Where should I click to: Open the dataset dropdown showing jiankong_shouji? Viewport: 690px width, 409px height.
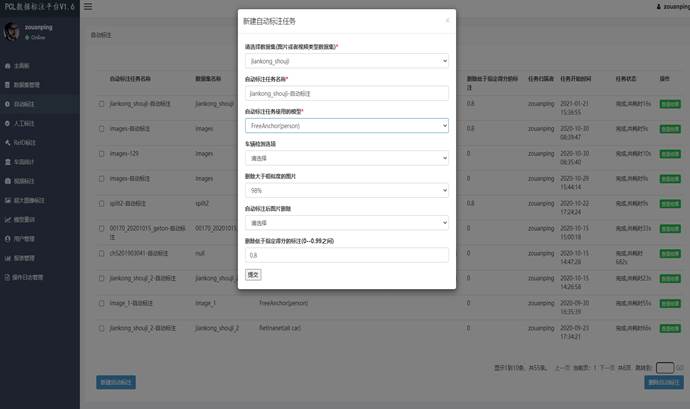coord(346,61)
